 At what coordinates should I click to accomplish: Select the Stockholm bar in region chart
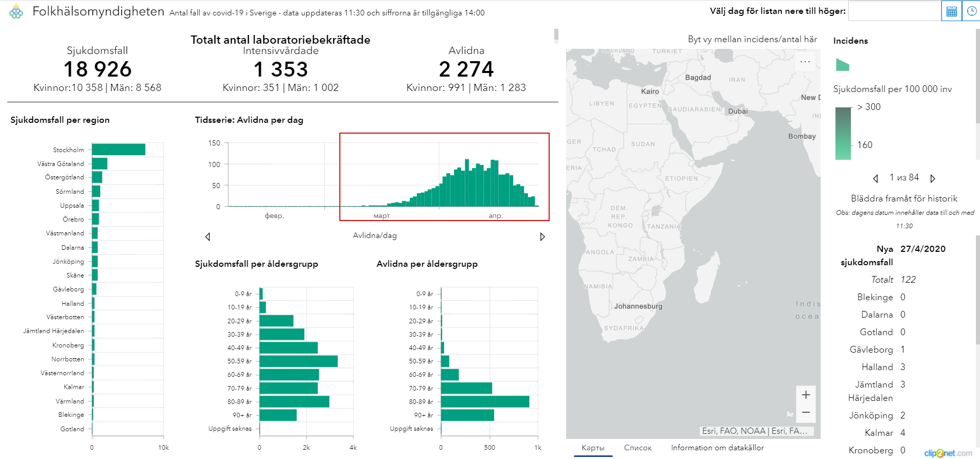(x=118, y=150)
